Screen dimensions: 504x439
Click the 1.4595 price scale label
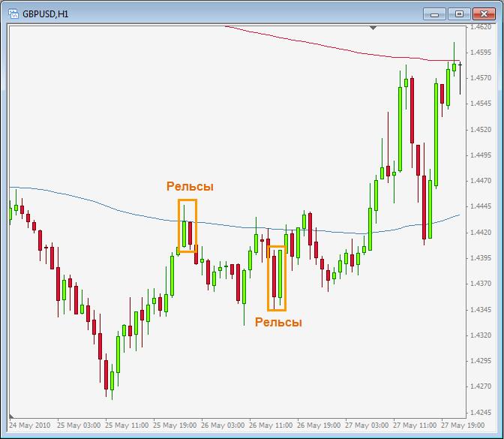click(x=481, y=53)
